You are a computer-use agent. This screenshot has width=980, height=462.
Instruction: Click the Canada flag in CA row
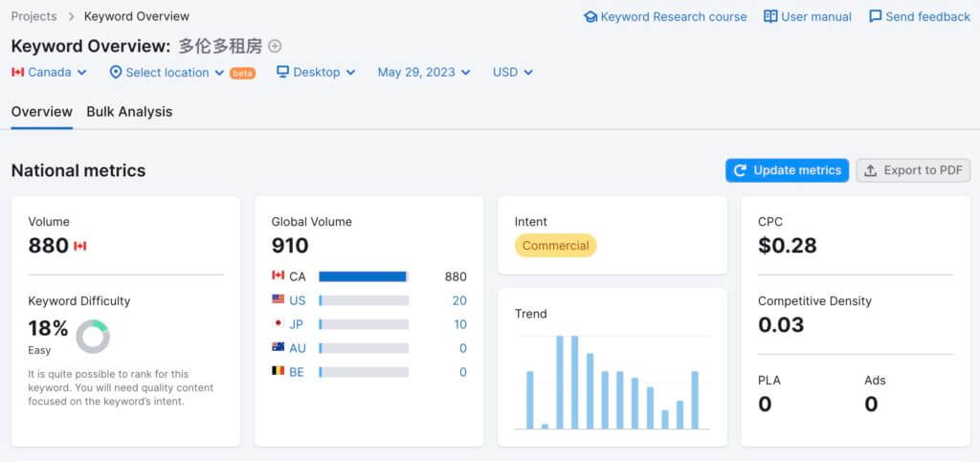[x=278, y=275]
